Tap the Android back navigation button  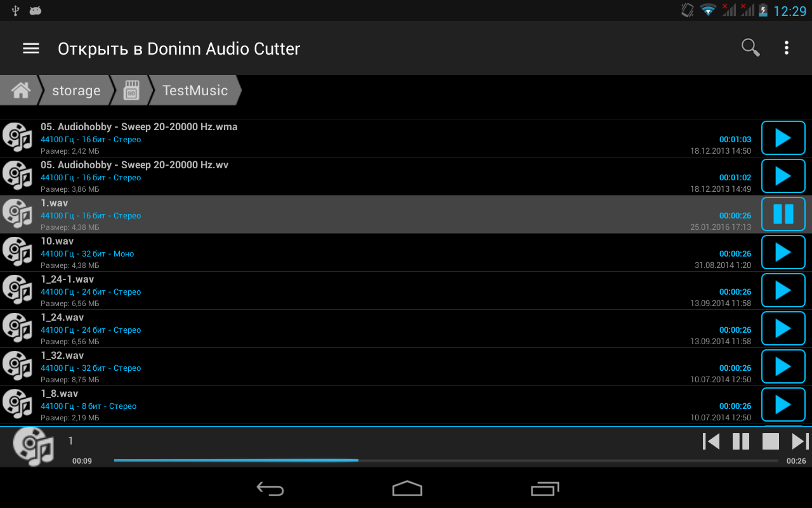(x=270, y=488)
